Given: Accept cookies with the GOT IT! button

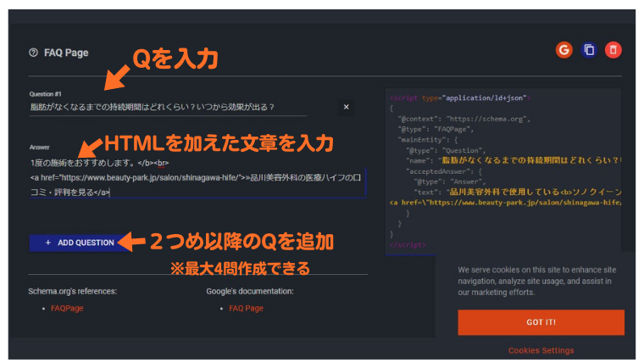Looking at the screenshot, I should (541, 322).
